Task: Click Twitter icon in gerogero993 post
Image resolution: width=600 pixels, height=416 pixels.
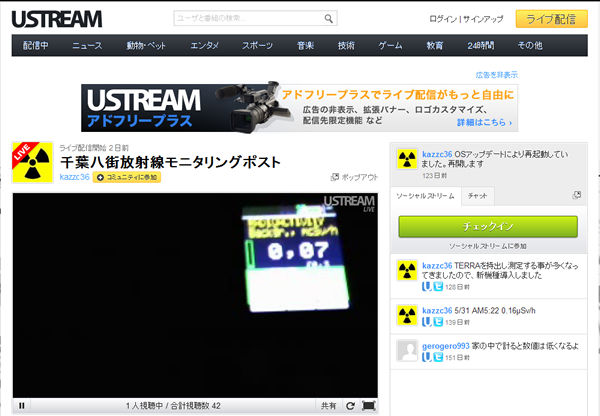Action: click(x=438, y=357)
